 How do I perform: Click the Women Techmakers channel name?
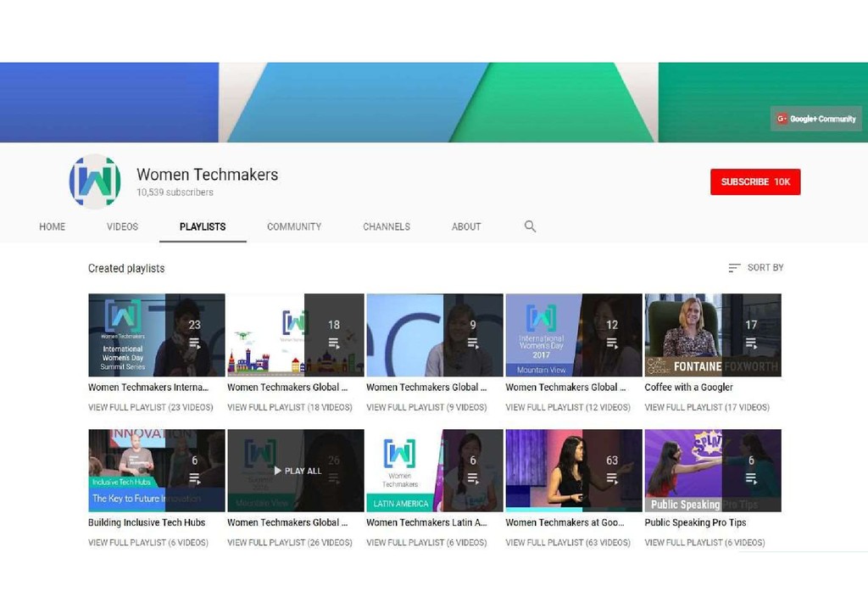[208, 175]
